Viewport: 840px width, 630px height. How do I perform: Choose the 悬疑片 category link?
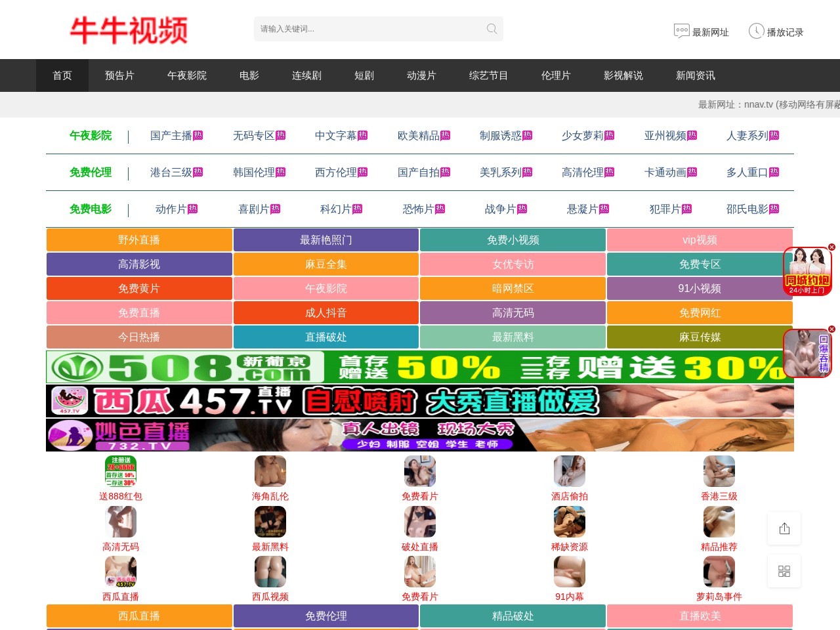[x=583, y=209]
